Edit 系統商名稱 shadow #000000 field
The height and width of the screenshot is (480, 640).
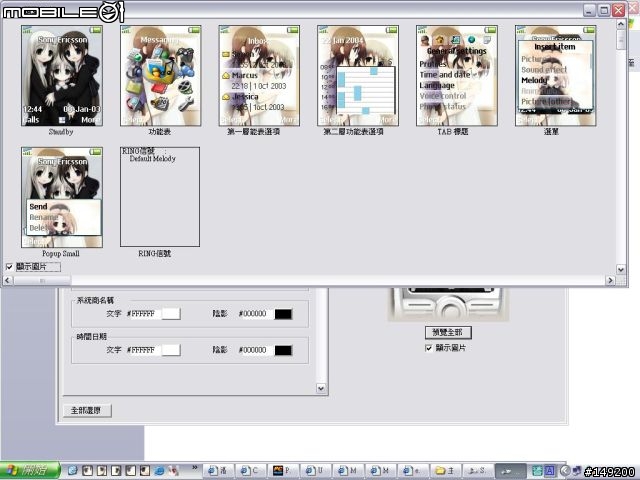(255, 313)
